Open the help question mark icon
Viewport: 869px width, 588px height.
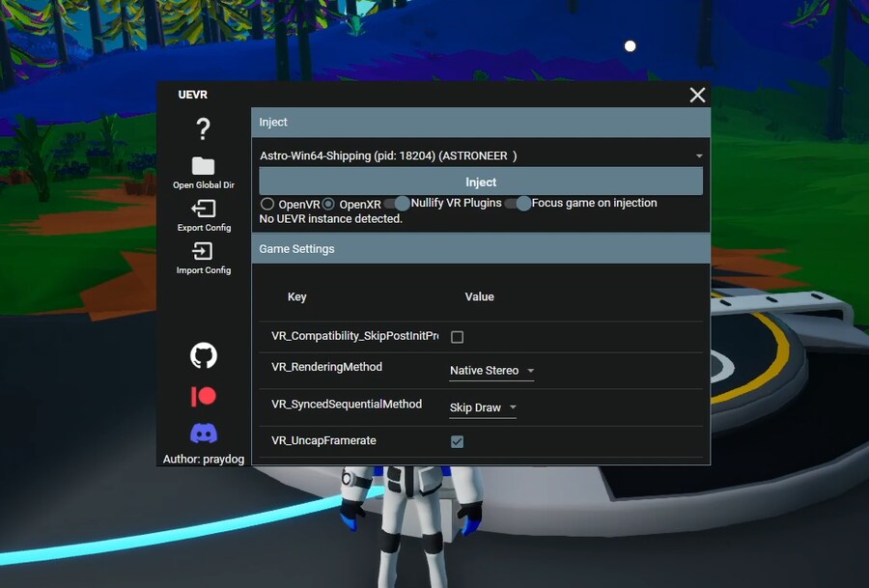coord(203,129)
